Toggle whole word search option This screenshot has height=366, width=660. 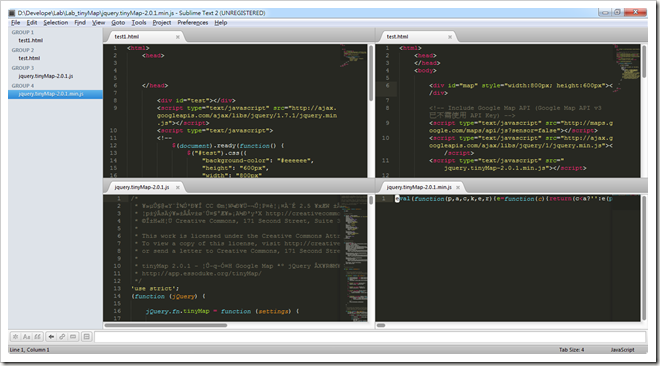37,337
